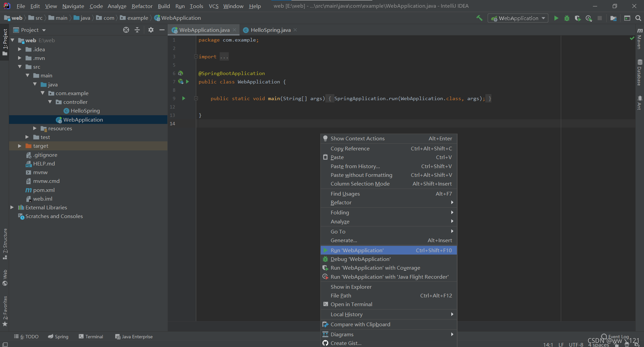Choose Open in Terminal
Viewport: 644px width, 347px height.
(x=389, y=304)
